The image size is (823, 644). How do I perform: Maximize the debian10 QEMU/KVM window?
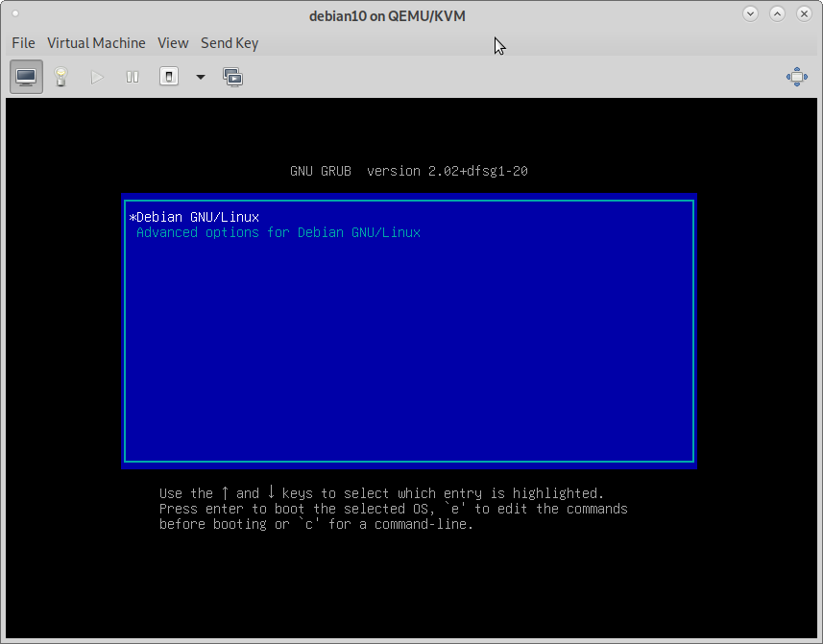tap(777, 13)
